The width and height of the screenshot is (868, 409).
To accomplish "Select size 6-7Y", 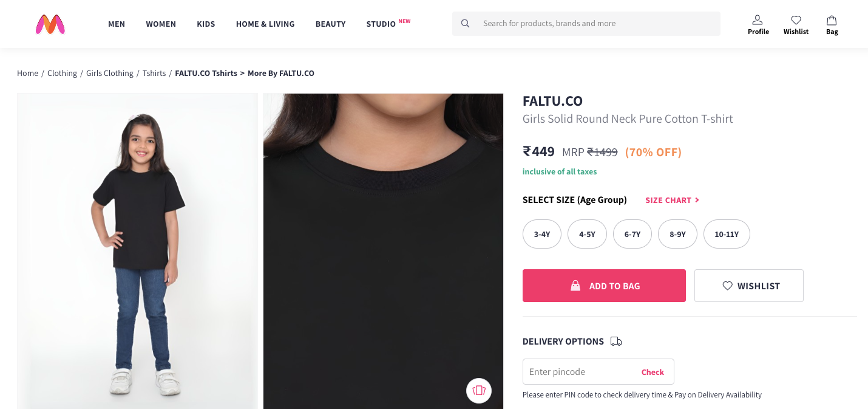I will click(x=632, y=234).
